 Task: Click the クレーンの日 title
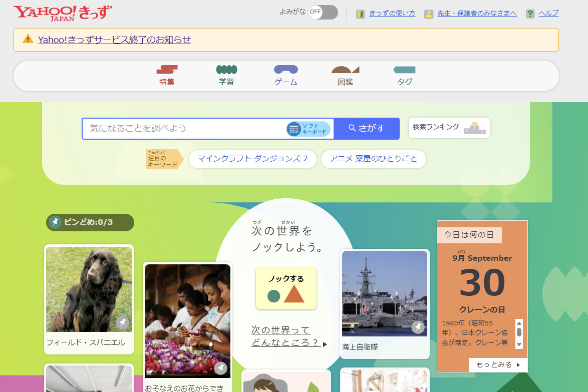tap(482, 309)
